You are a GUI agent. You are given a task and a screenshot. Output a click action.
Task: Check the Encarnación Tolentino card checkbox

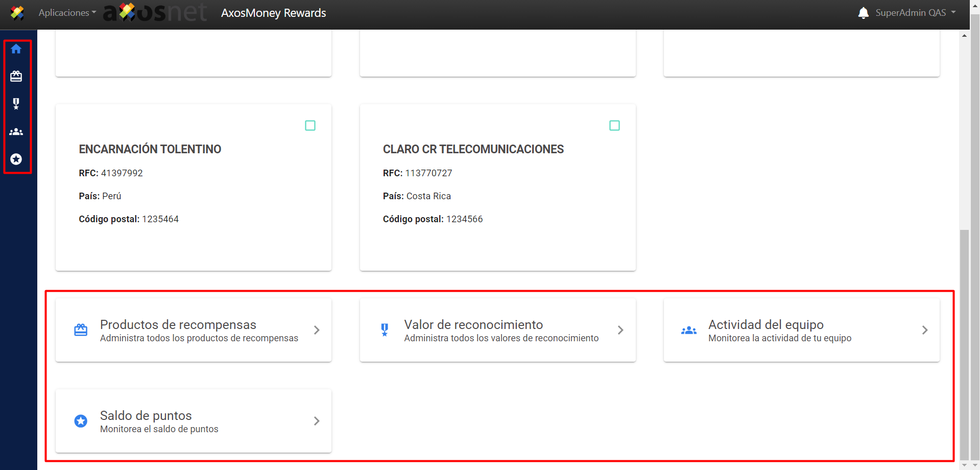point(310,126)
